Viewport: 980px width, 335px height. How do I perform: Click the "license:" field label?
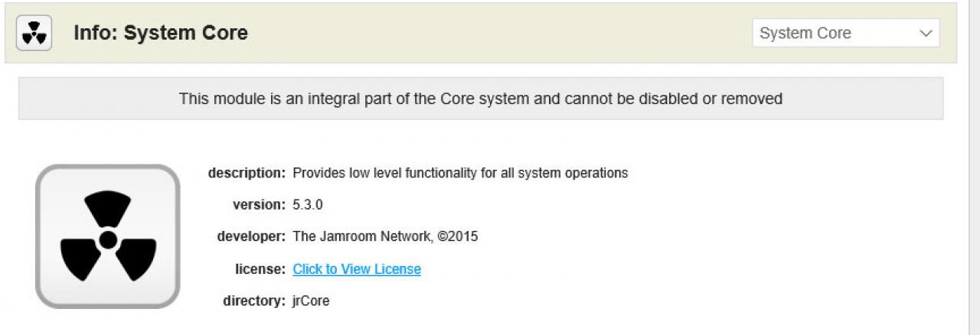pyautogui.click(x=260, y=269)
